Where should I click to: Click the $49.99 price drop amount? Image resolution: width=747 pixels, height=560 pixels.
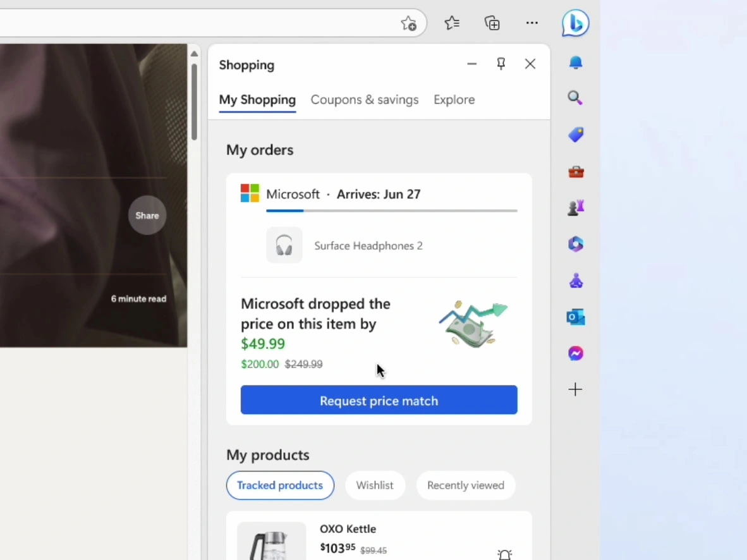pos(263,344)
